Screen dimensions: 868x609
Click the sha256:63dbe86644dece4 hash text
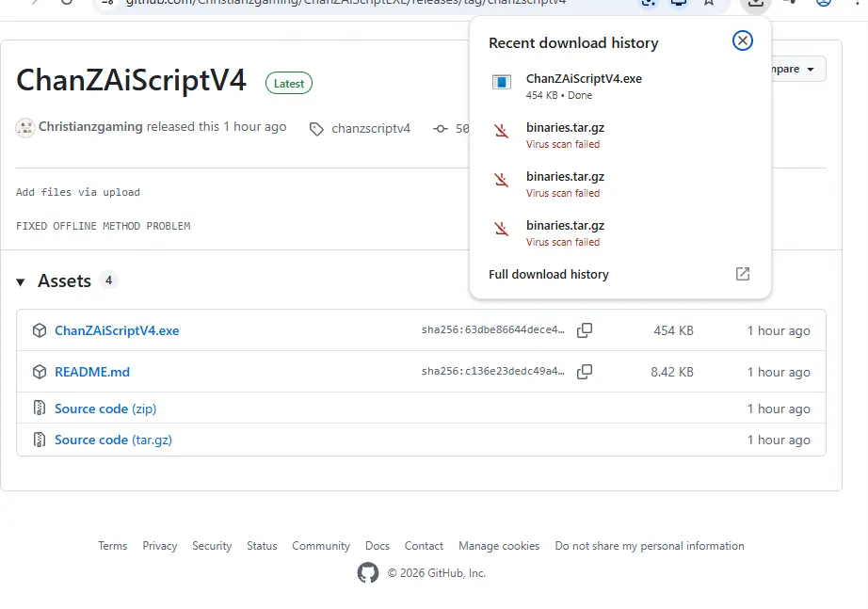(x=492, y=330)
